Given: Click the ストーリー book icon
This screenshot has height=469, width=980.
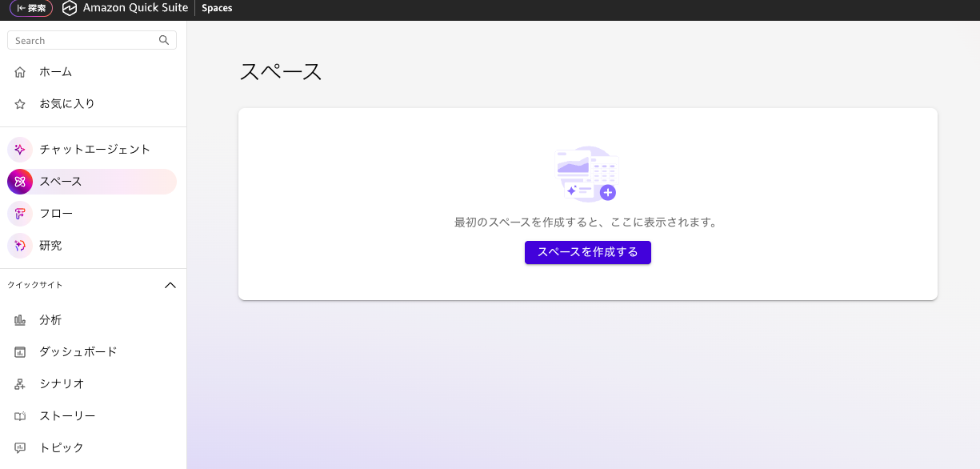Looking at the screenshot, I should click(20, 416).
